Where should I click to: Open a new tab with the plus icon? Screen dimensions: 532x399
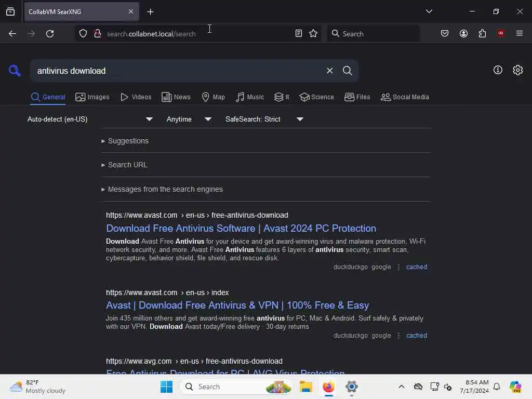[150, 12]
